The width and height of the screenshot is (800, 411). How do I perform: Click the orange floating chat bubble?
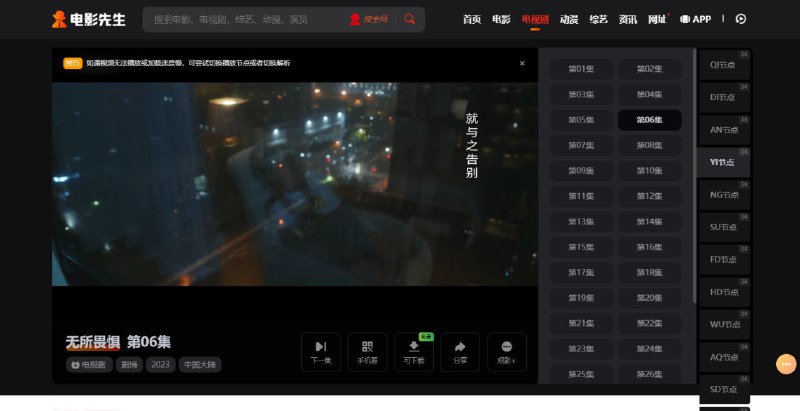pos(786,364)
